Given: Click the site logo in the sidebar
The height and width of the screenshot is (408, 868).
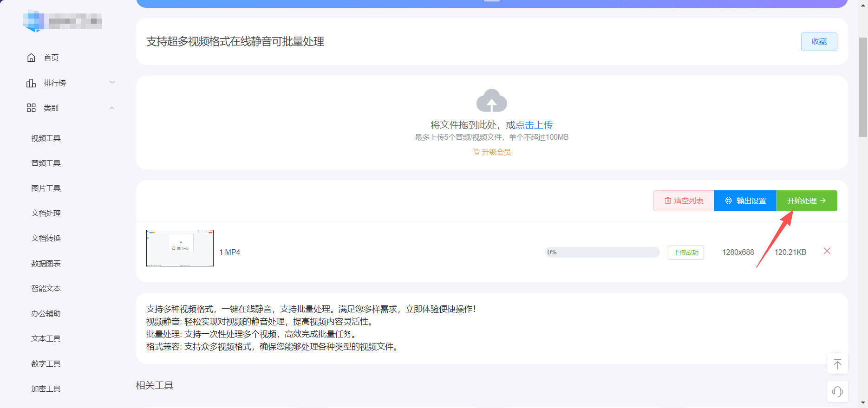Looking at the screenshot, I should click(62, 21).
